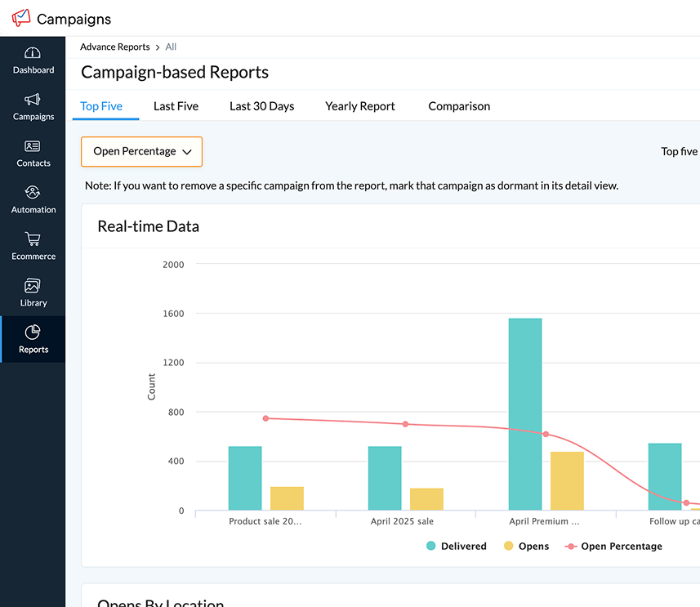Open the Comparison tab
This screenshot has height=607, width=700.
pyautogui.click(x=458, y=106)
